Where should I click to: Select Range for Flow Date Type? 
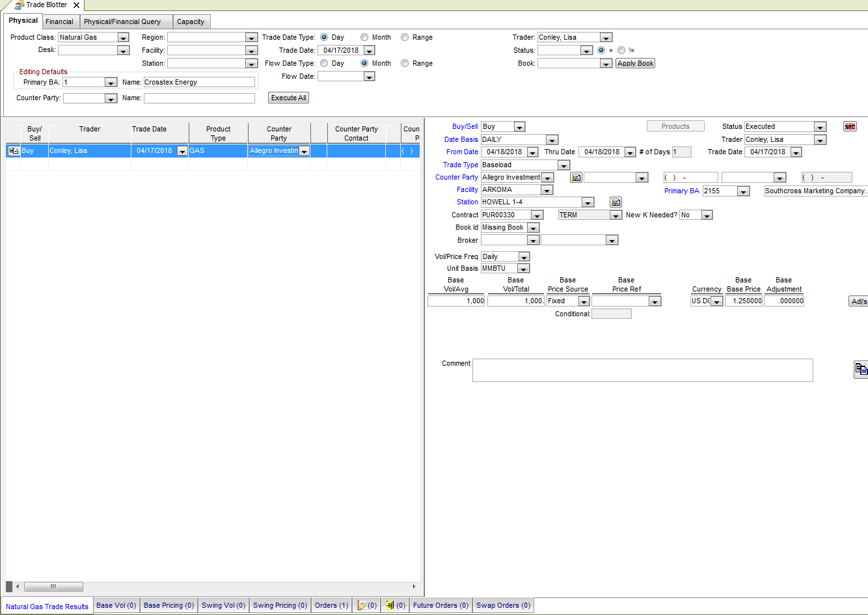pos(405,64)
